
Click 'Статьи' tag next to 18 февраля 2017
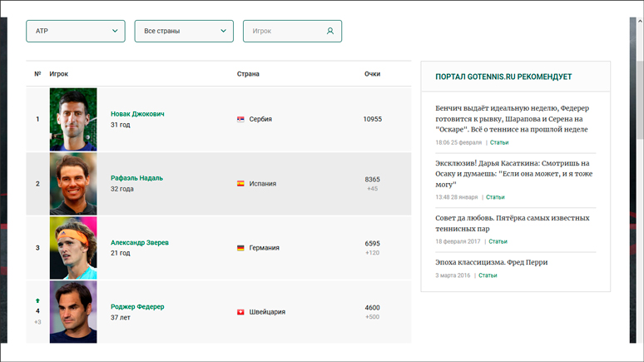(x=498, y=241)
